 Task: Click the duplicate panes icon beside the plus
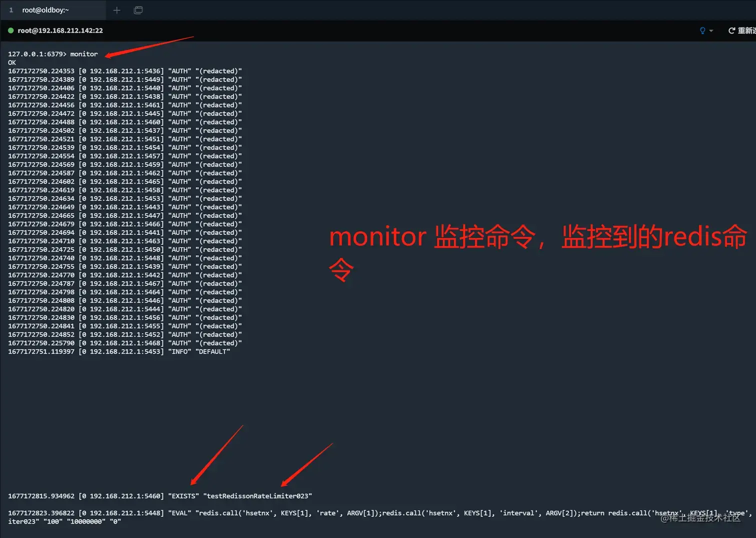click(138, 10)
